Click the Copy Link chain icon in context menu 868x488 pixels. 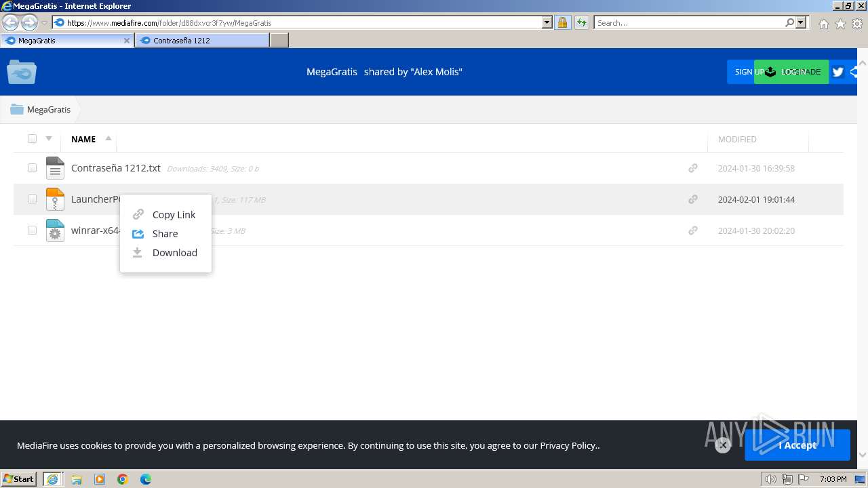point(138,214)
